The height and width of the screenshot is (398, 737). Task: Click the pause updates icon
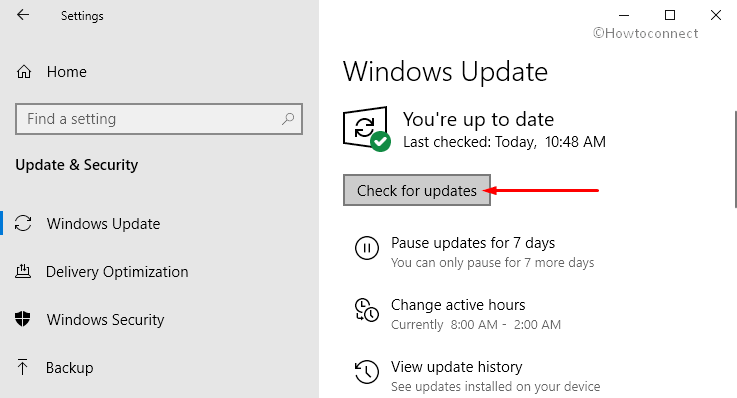click(367, 248)
